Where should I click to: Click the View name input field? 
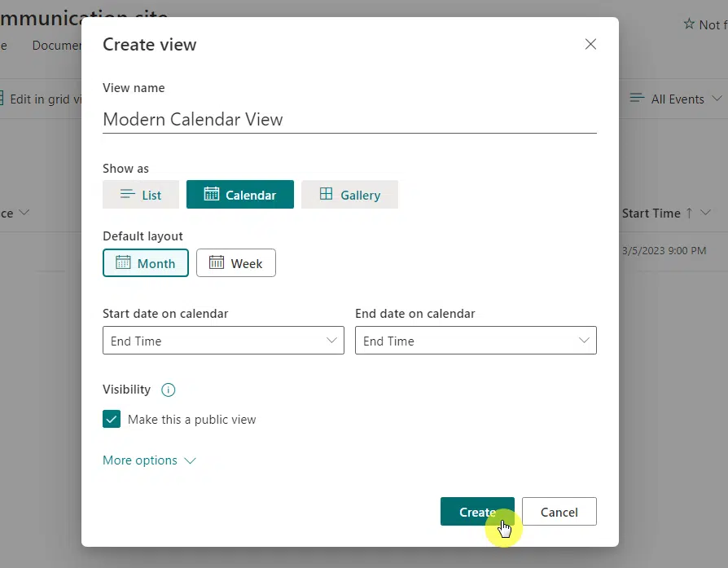click(x=349, y=120)
